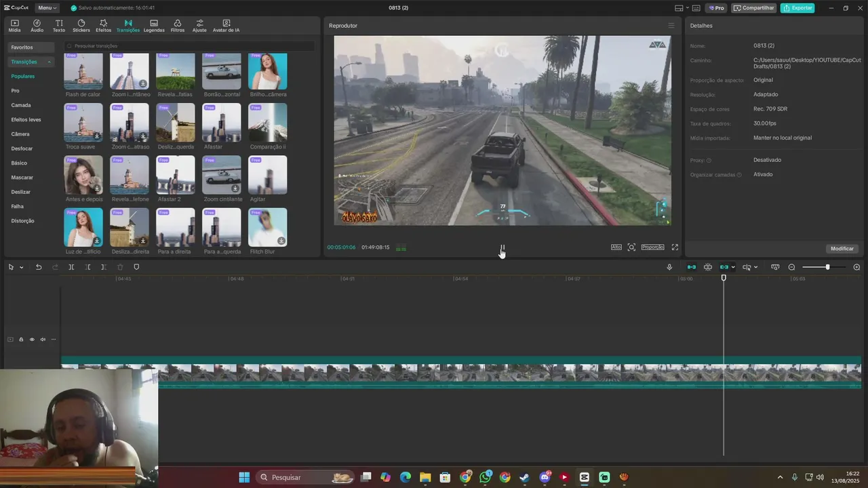Open the Texto panel
Screen dimensions: 868x488
pyautogui.click(x=59, y=26)
